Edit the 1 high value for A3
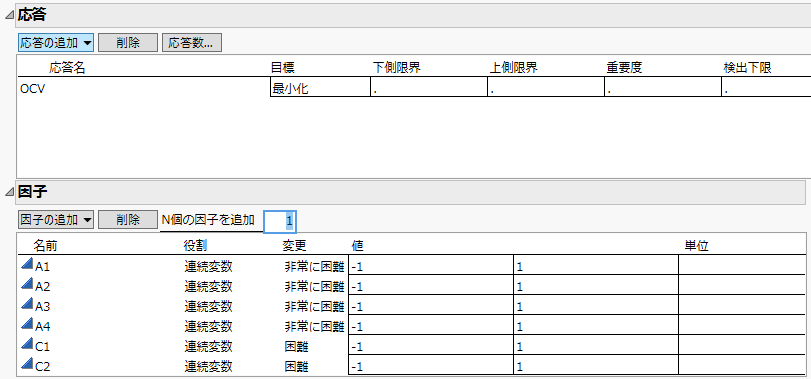Viewport: 811px width, 379px height. (596, 305)
